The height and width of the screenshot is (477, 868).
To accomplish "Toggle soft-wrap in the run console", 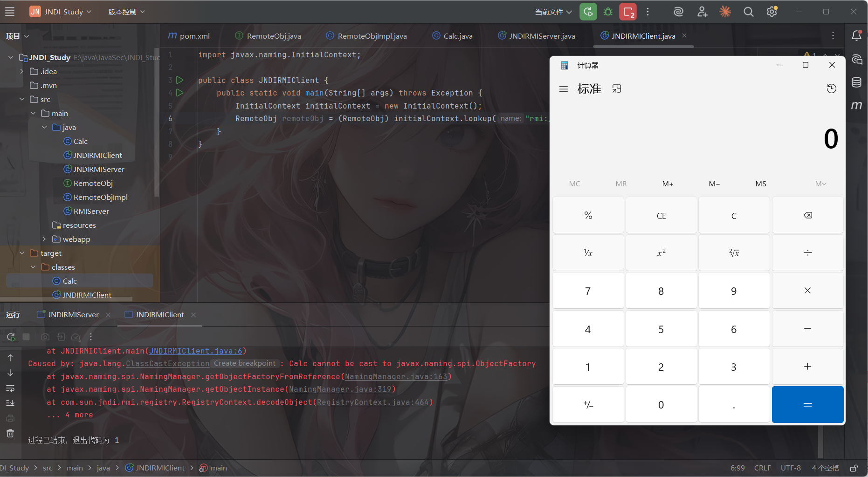I will 10,388.
